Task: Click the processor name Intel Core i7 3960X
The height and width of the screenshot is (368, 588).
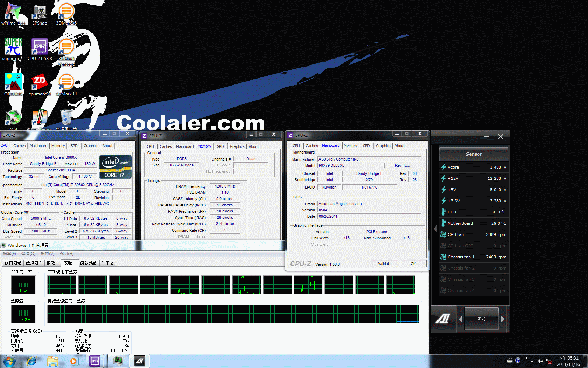Action: tap(61, 157)
